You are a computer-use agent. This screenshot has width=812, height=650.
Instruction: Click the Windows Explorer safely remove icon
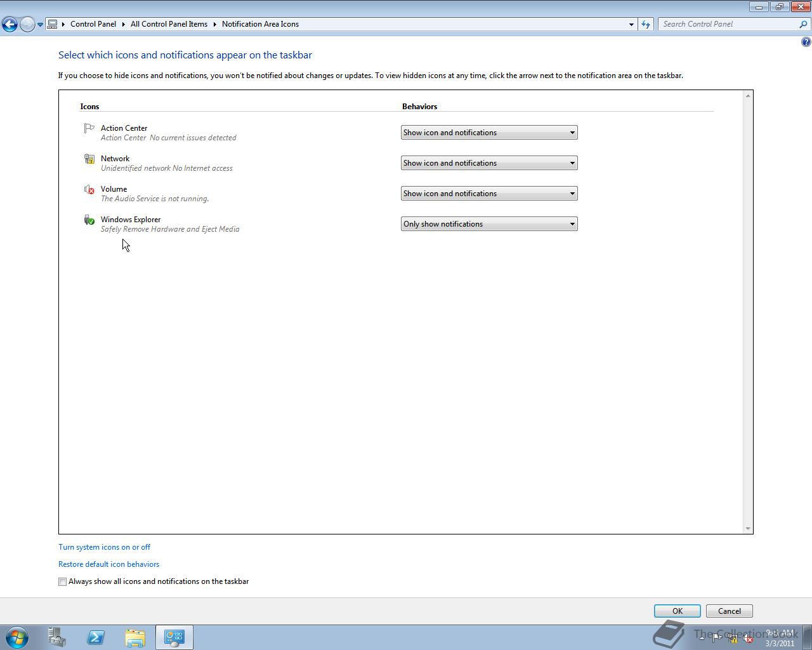point(89,220)
